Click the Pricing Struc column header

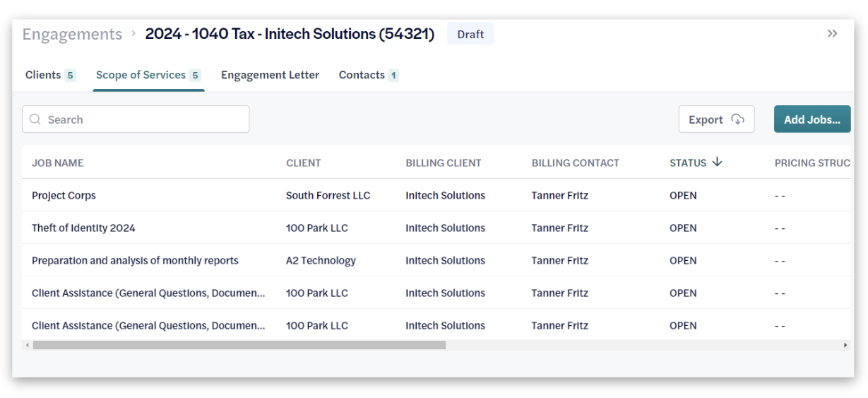(812, 163)
